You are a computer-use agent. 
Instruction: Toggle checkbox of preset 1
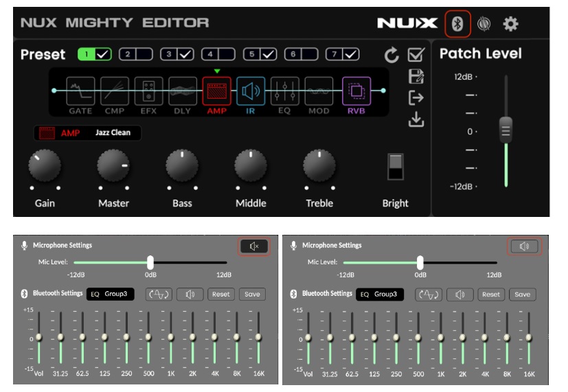coord(103,54)
